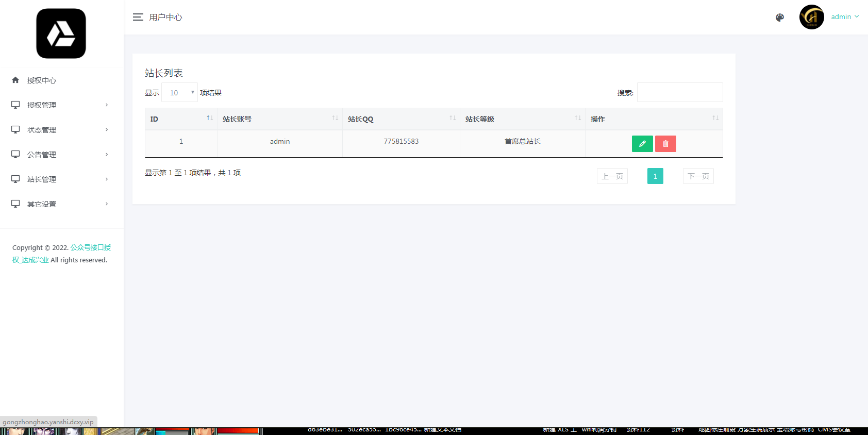Expand the 站长管理 sidebar menu
Image resolution: width=868 pixels, height=435 pixels.
(x=60, y=179)
